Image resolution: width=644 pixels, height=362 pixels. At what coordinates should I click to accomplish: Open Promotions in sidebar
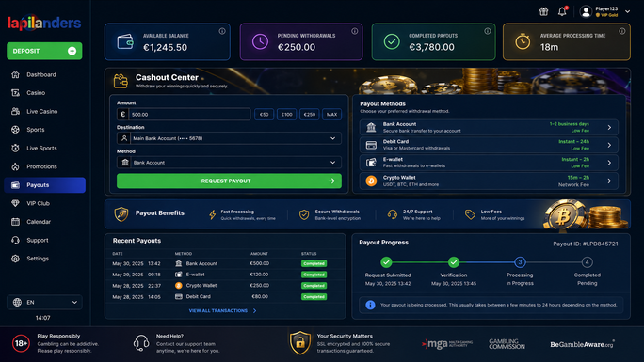(44, 166)
